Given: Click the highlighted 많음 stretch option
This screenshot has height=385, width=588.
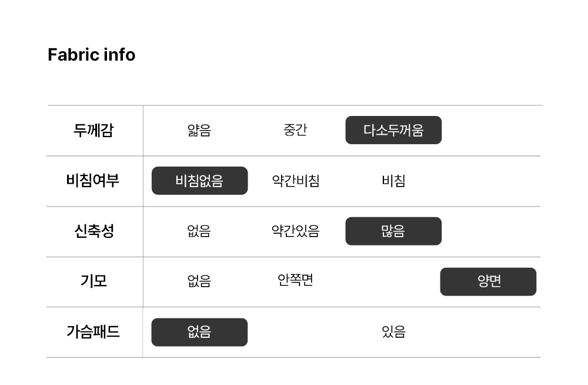Looking at the screenshot, I should (393, 231).
